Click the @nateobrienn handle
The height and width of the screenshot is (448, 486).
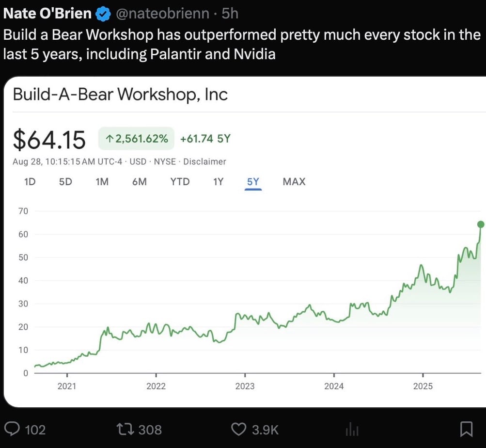point(163,14)
